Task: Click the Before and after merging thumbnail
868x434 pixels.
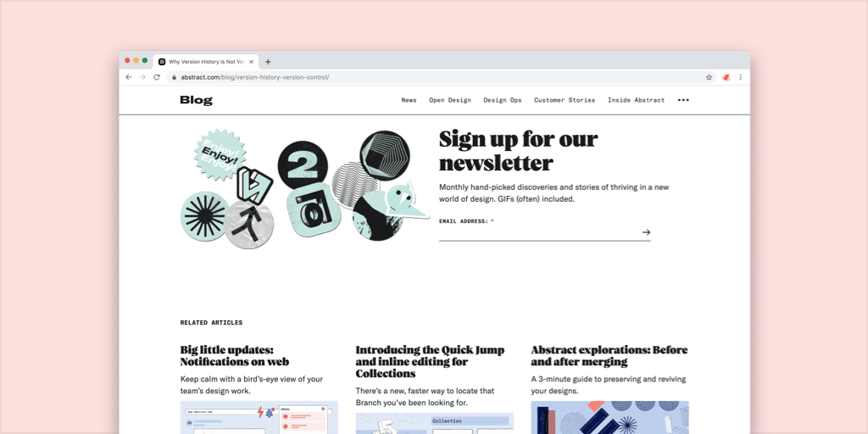Action: (609, 417)
